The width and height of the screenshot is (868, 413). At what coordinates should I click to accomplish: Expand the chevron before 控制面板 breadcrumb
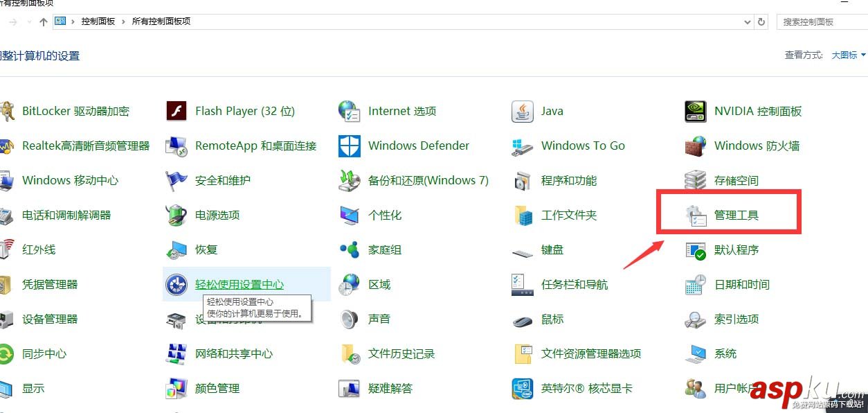[x=73, y=21]
